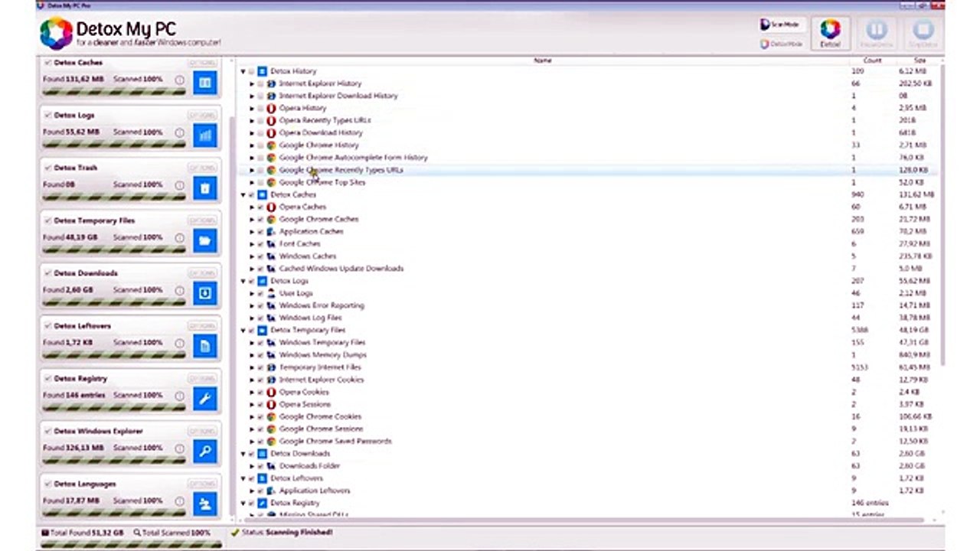The image size is (980, 551).
Task: Click the results list vertical scrollbar
Action: pos(943,214)
